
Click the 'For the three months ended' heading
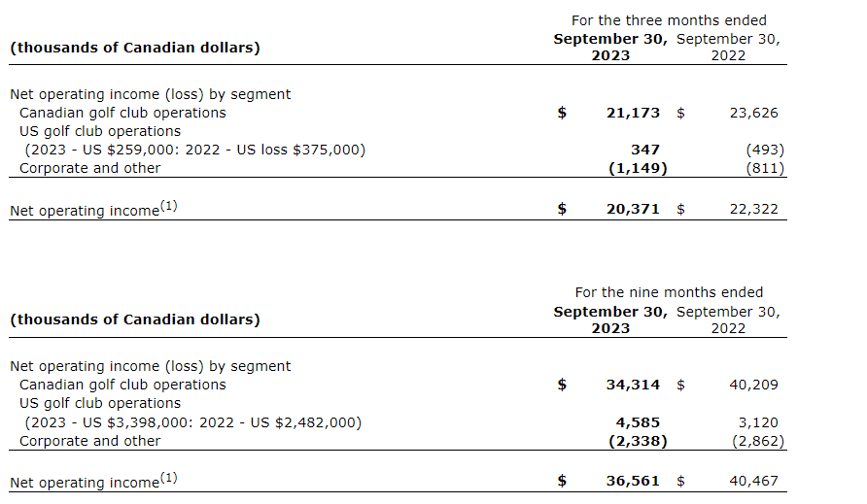coord(669,20)
